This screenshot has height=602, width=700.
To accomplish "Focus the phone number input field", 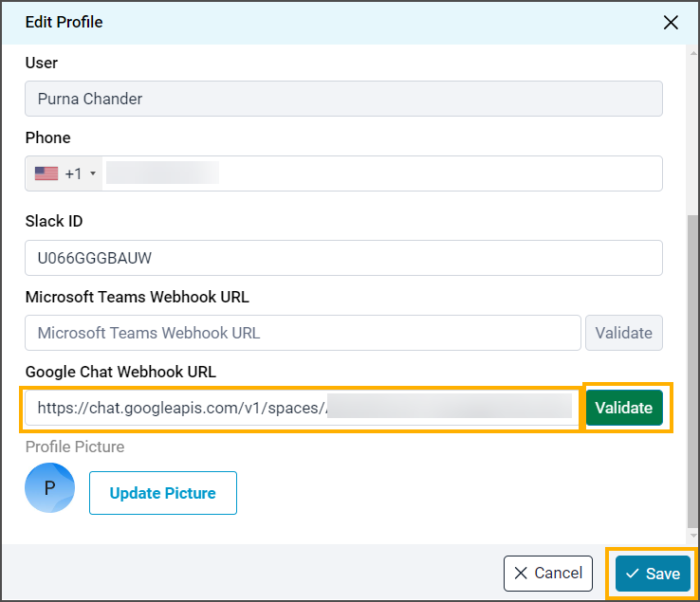I will [379, 173].
